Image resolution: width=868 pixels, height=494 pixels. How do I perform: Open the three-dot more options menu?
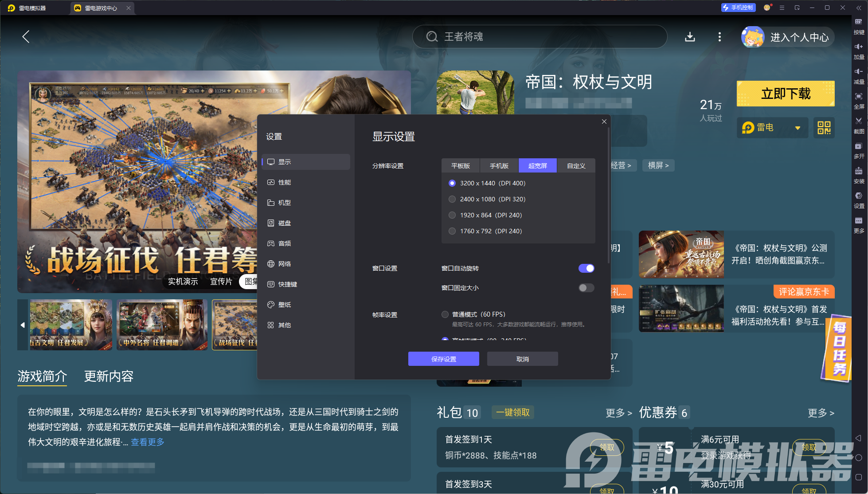tap(719, 37)
